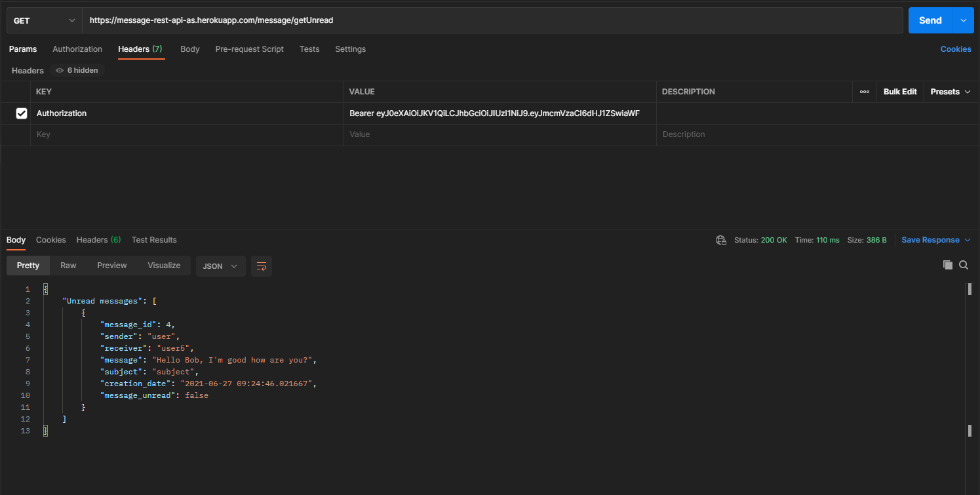Click the Send button
The height and width of the screenshot is (495, 980).
pos(930,20)
